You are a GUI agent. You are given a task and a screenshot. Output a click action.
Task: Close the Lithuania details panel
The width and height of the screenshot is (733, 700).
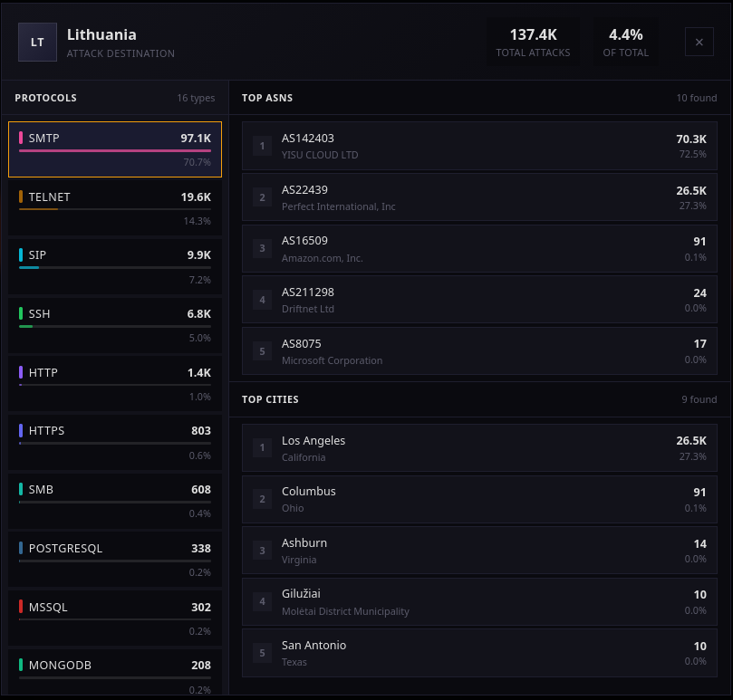click(699, 43)
